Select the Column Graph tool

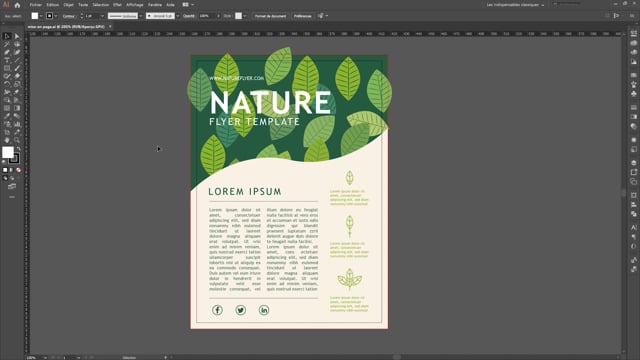tap(17, 124)
